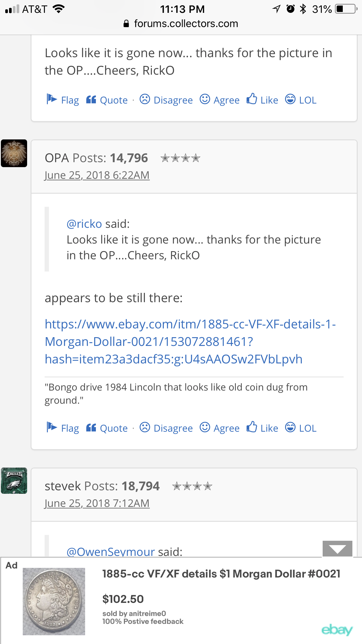Open @OwenSeymour's profile mention
The height and width of the screenshot is (644, 362).
click(x=111, y=551)
